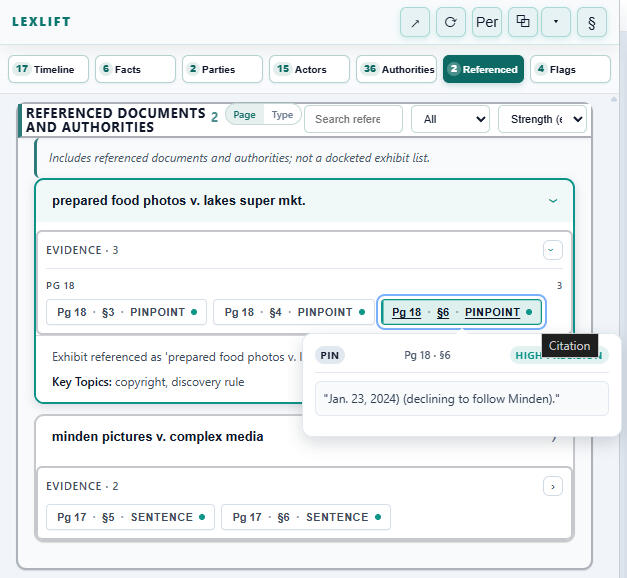This screenshot has width=627, height=578.
Task: Select the Pg 18 §3 Pinpoint citation
Action: [x=127, y=312]
